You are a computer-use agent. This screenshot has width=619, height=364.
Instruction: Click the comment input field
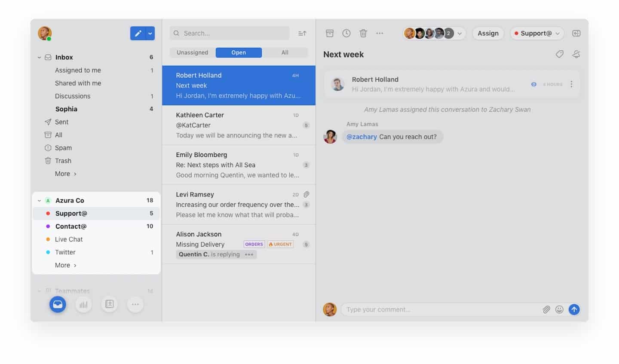pos(441,309)
